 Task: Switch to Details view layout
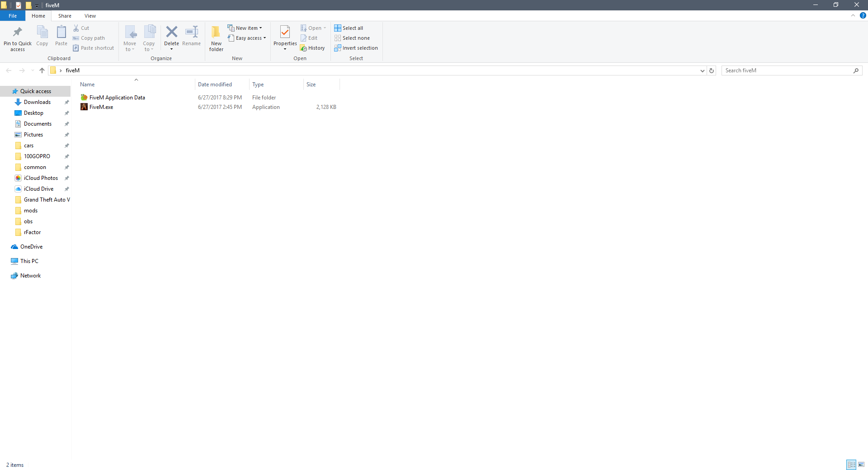851,465
